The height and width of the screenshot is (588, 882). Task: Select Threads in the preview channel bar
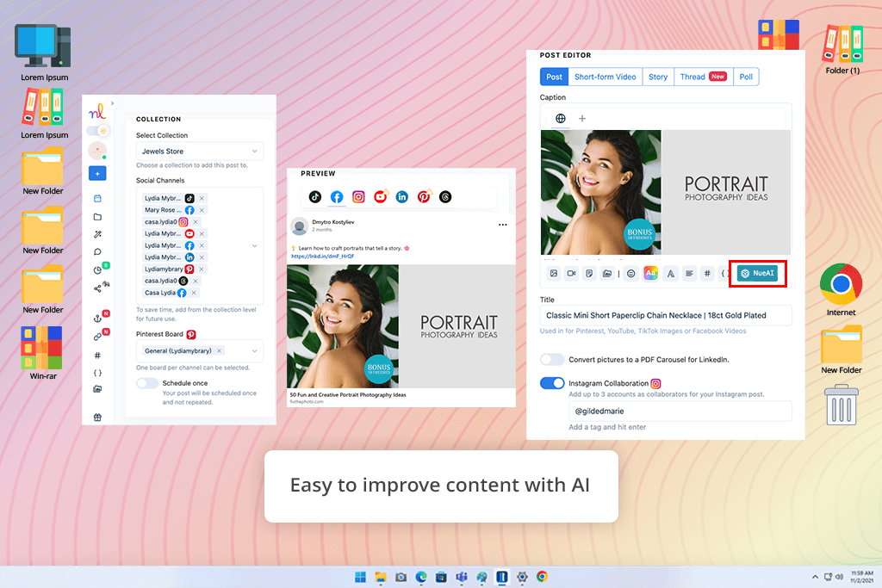445,197
